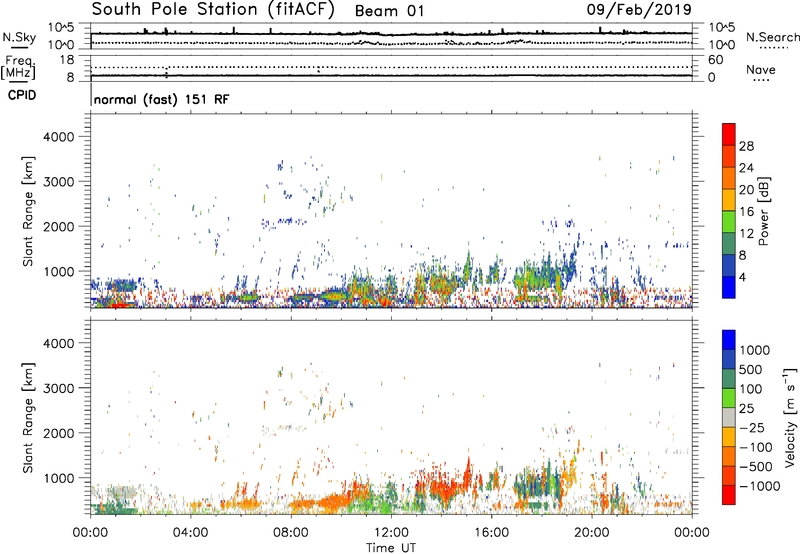The width and height of the screenshot is (800, 554).
Task: Click the '12:00' time tick label
Action: click(x=391, y=533)
